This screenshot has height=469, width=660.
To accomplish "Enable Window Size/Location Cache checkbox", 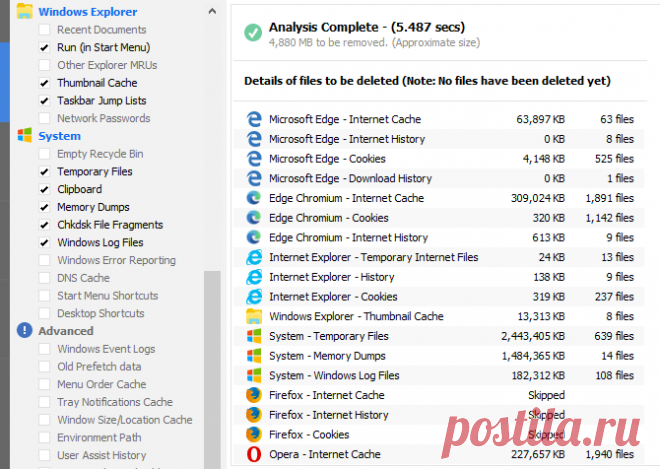I will 44,420.
